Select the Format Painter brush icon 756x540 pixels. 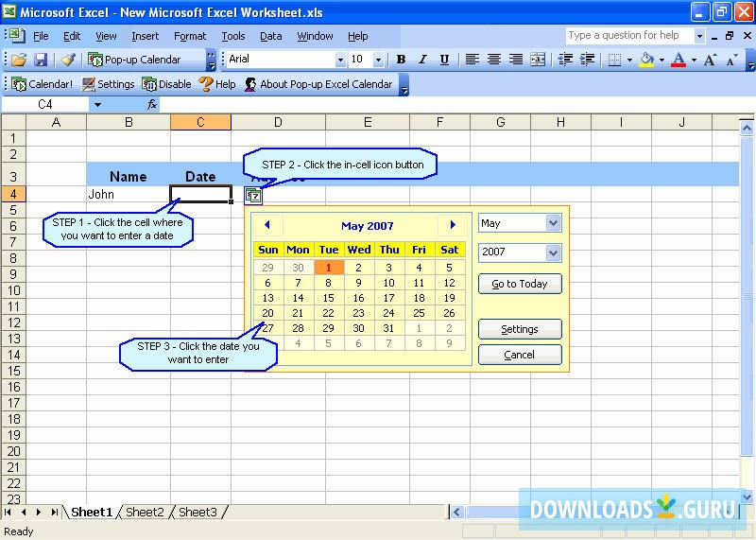[x=68, y=60]
